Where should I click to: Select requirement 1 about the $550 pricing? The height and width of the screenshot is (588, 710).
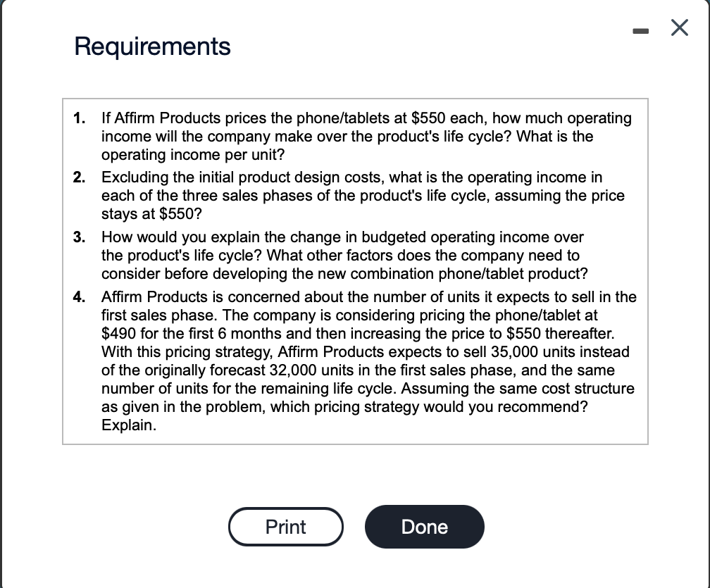pos(366,136)
